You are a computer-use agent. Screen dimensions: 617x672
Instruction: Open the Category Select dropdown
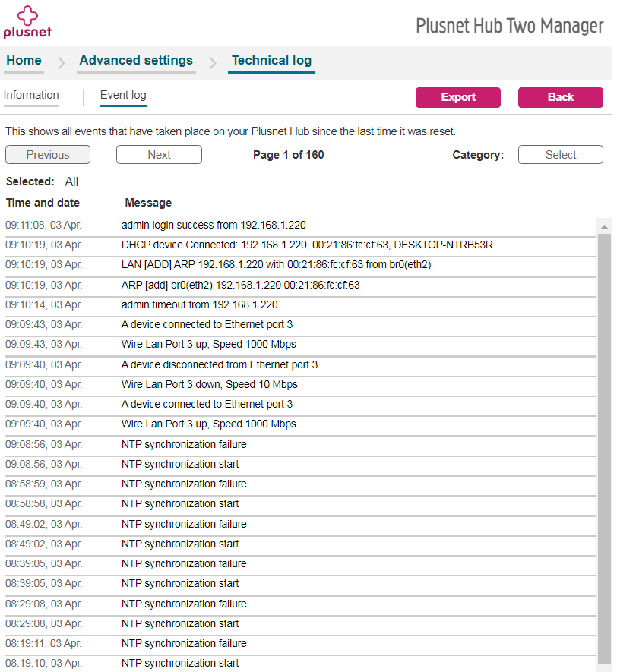(561, 155)
